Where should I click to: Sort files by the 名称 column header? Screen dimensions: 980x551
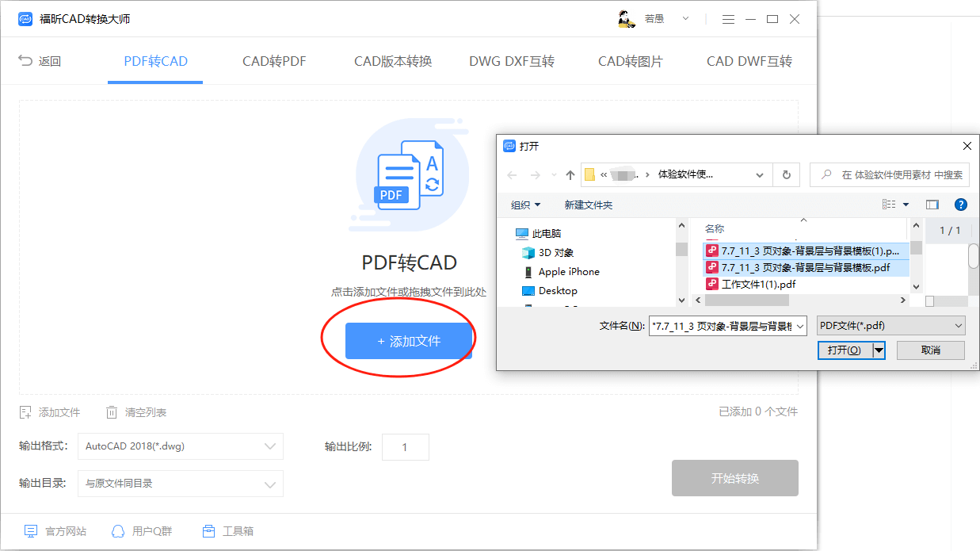[715, 228]
